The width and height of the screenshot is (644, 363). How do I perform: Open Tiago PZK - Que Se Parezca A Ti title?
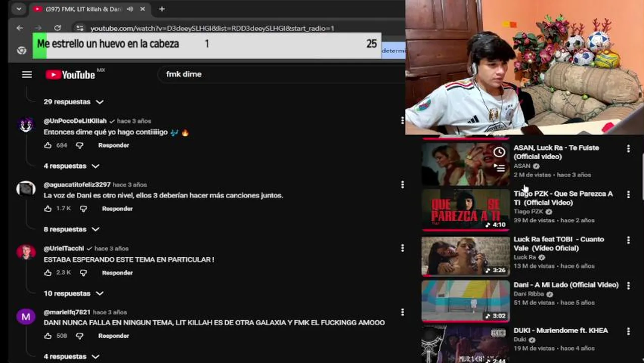pos(563,198)
